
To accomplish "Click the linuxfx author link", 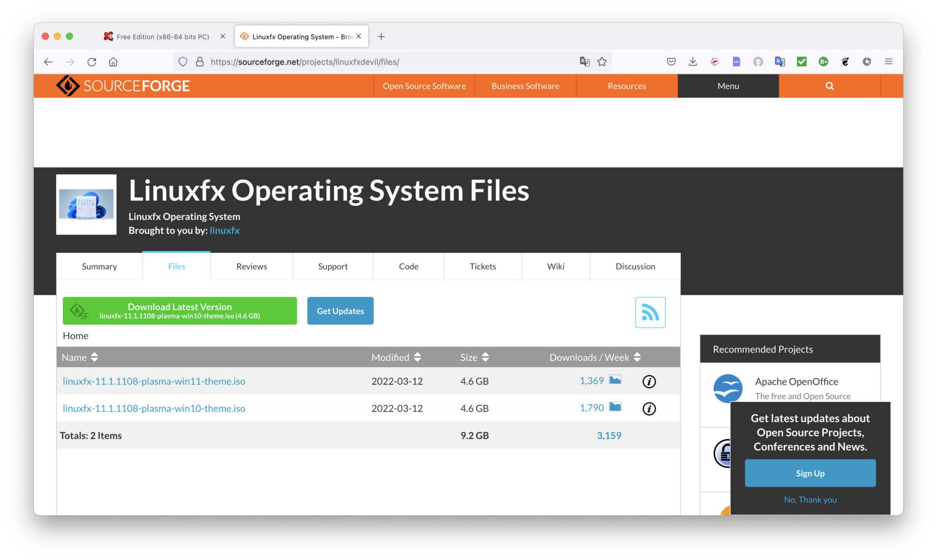I will (x=224, y=231).
